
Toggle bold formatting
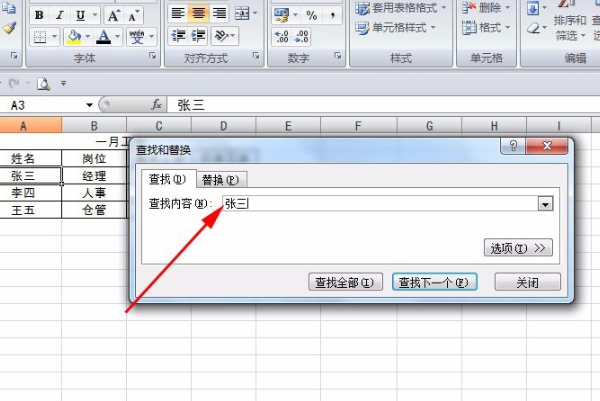tap(39, 15)
